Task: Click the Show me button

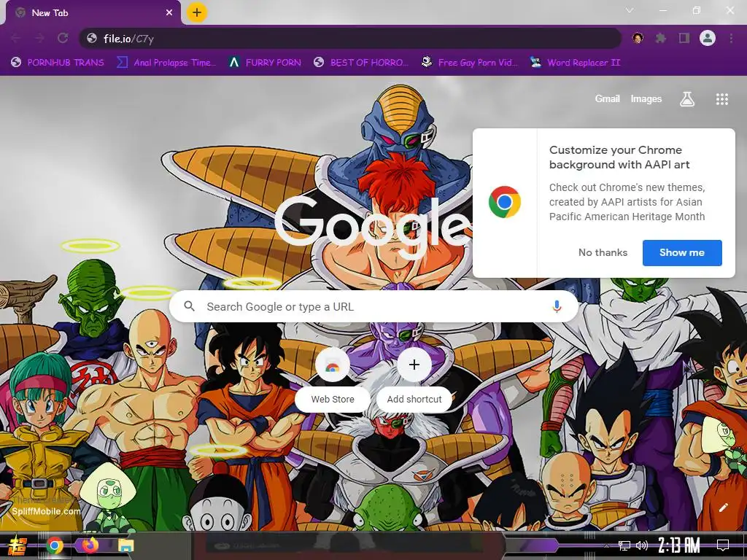Action: 682,252
